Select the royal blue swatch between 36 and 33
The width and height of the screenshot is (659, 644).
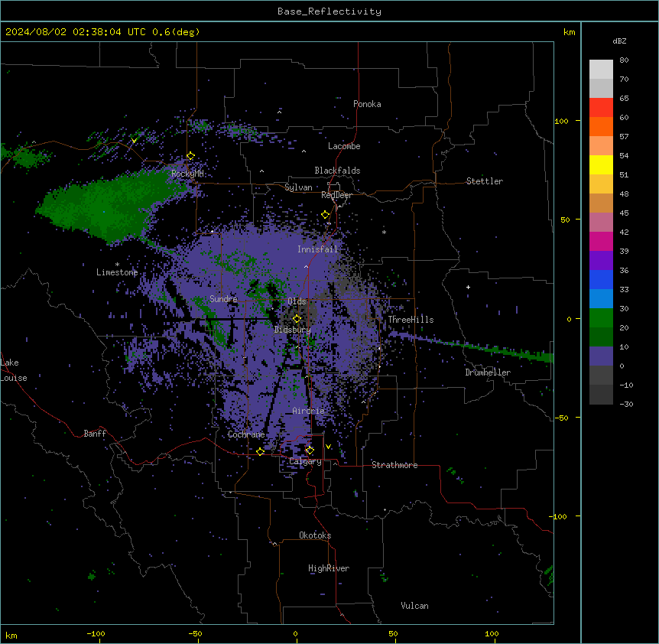(601, 279)
